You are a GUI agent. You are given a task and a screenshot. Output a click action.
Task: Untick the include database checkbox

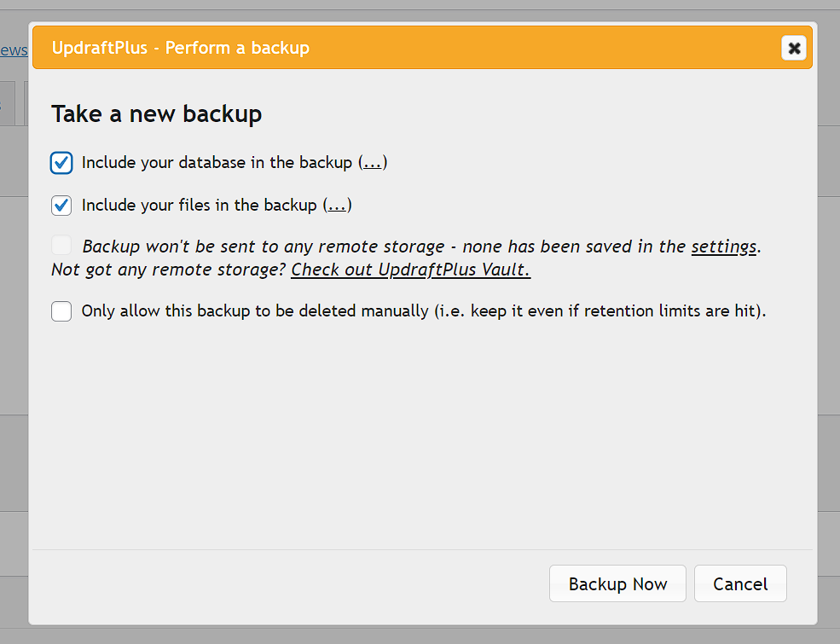click(61, 163)
